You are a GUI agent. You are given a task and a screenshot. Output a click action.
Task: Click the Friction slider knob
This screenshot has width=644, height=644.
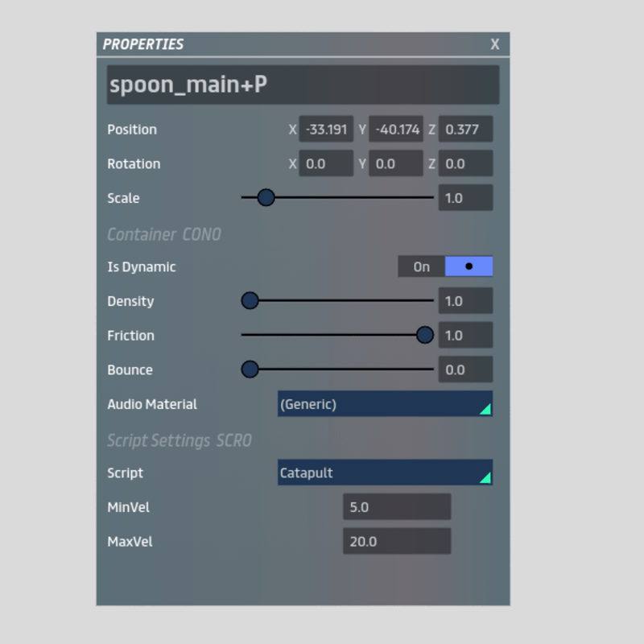(425, 335)
